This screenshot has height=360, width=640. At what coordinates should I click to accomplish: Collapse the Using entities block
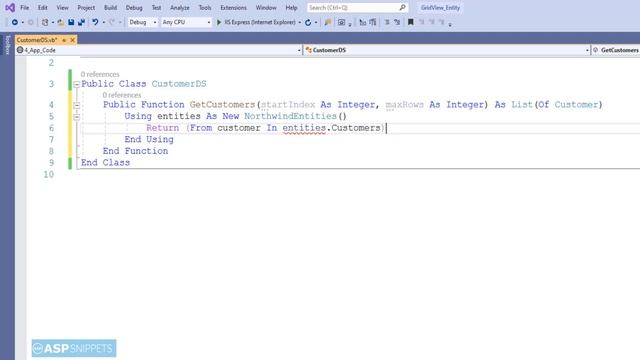pyautogui.click(x=76, y=117)
